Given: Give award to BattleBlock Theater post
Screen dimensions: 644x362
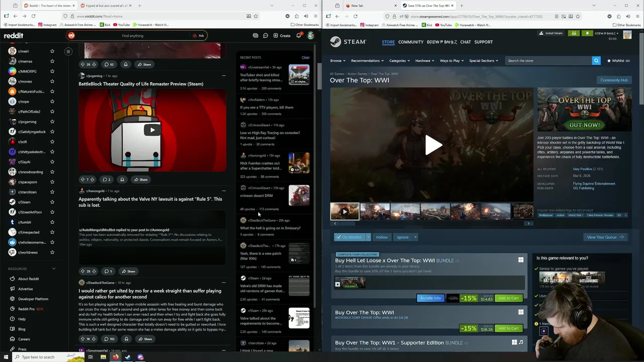Looking at the screenshot, I should pyautogui.click(x=122, y=179).
